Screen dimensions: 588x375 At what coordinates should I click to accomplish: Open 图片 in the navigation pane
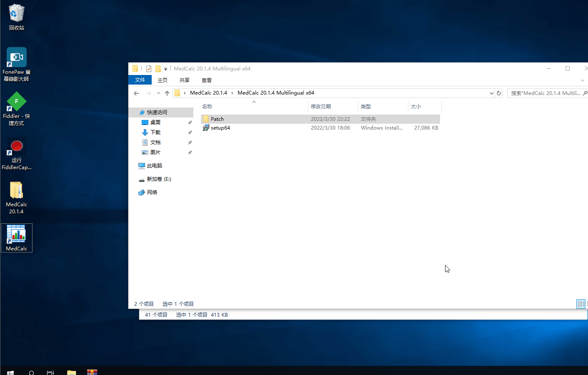(155, 152)
